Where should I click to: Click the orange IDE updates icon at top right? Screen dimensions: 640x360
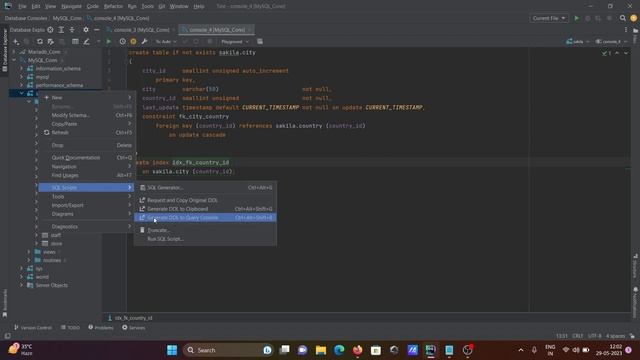point(633,18)
